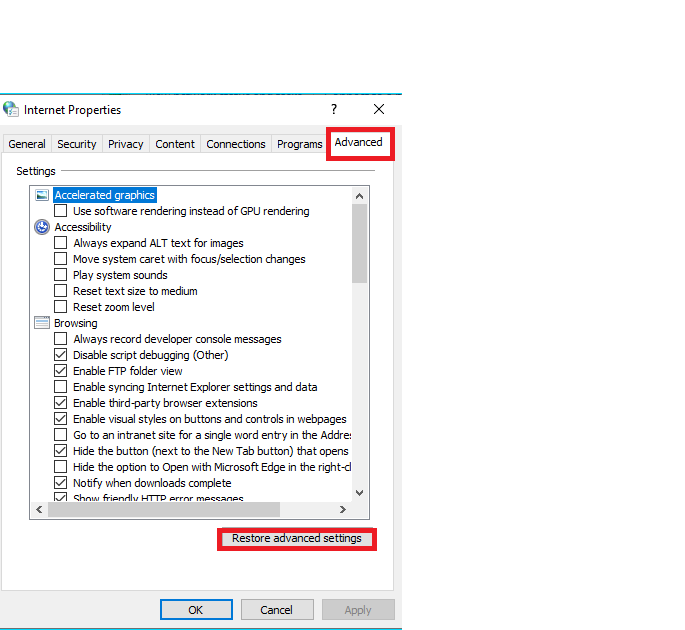Check Reset zoom level option
685x630 pixels.
pos(60,307)
